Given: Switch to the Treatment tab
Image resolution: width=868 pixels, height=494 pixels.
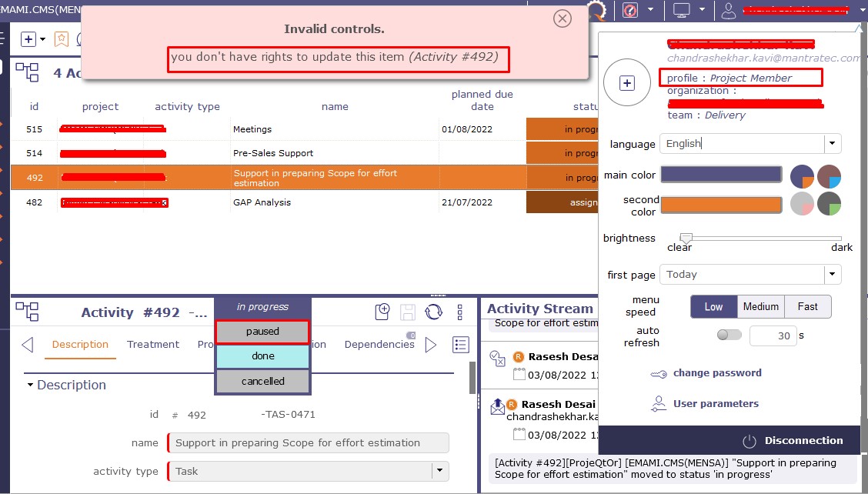Looking at the screenshot, I should [153, 345].
